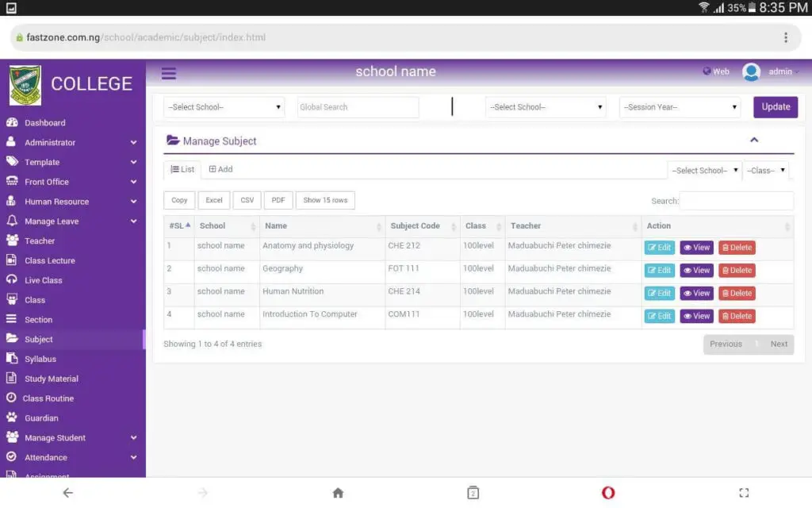The height and width of the screenshot is (508, 812).
Task: Open the admin user profile icon
Action: [751, 72]
